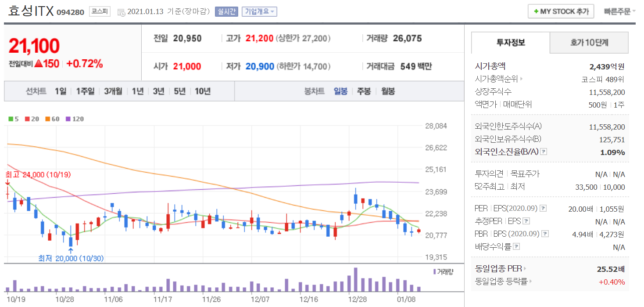Viewport: 644px width, 307px height.
Task: Open the help icon beside 추정PER EPS
Action: (526, 221)
